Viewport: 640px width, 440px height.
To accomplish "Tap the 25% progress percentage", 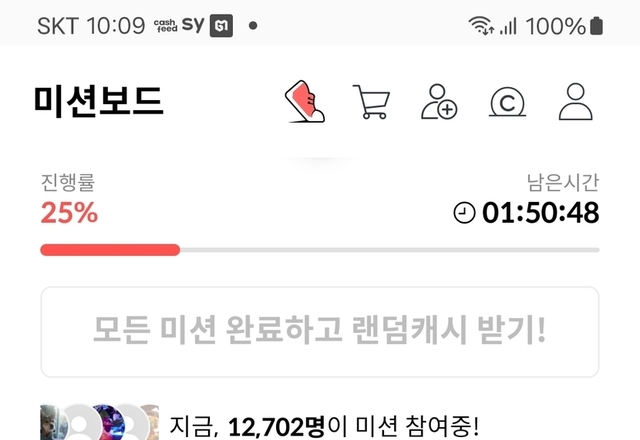I will click(69, 213).
